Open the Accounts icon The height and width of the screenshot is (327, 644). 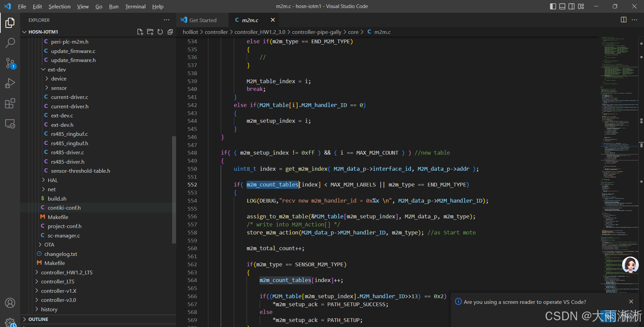click(x=10, y=303)
